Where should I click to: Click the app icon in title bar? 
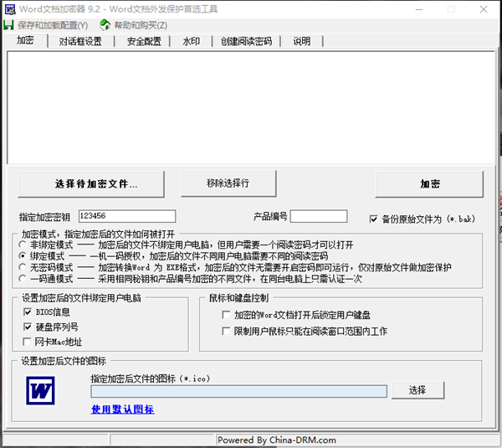[10, 9]
